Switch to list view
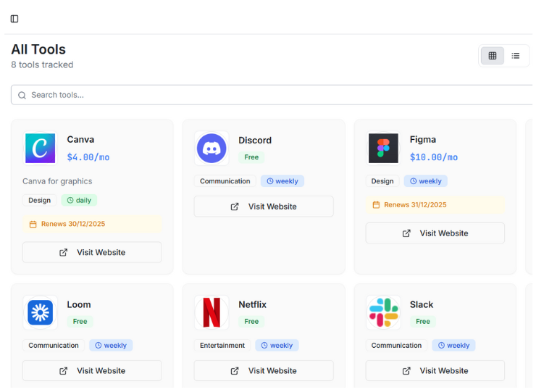 click(x=516, y=56)
